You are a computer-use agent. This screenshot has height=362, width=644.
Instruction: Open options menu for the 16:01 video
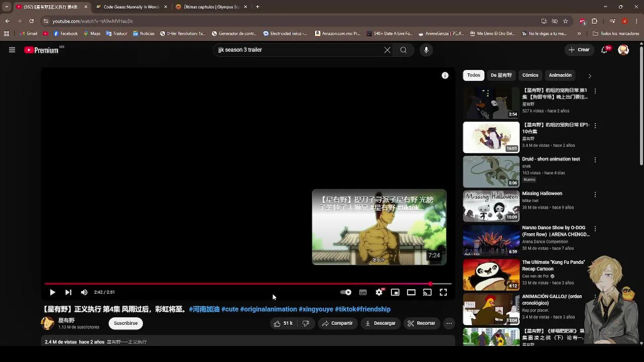coord(595,125)
